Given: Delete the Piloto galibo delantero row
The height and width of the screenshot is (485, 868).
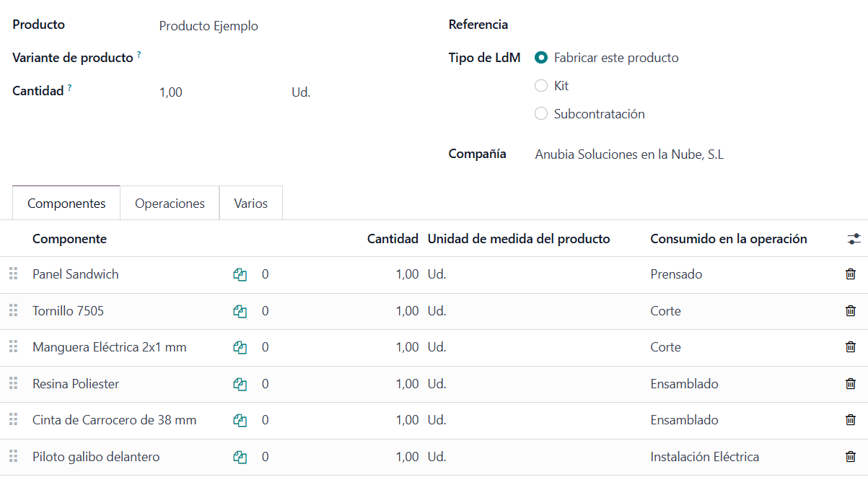Looking at the screenshot, I should click(x=851, y=457).
